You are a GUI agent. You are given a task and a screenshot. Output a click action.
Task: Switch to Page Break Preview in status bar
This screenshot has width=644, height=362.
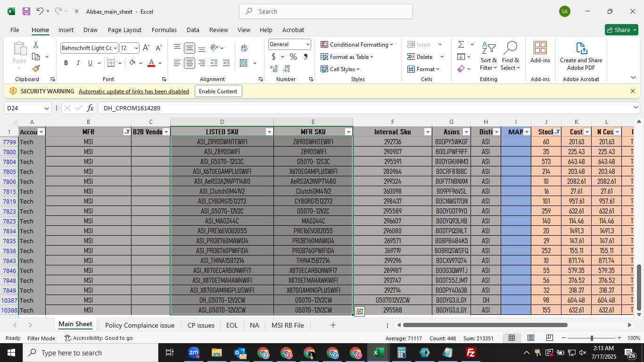coord(549,338)
